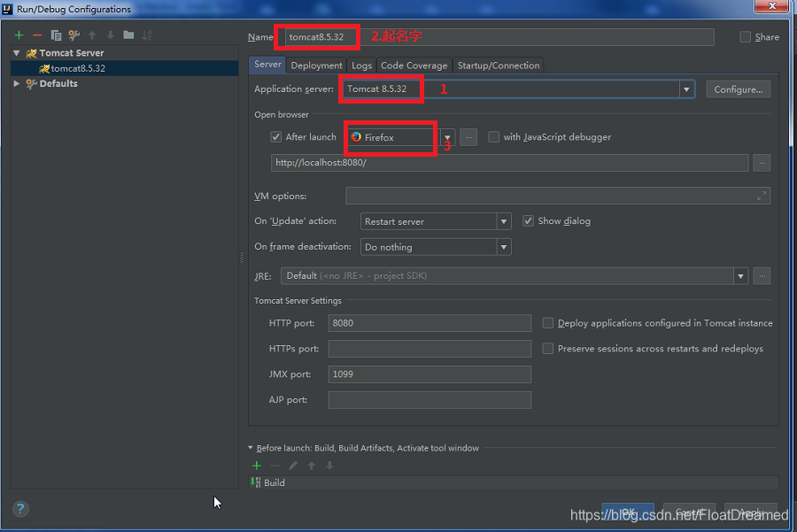Uncheck the After launch checkbox
Image resolution: width=797 pixels, height=532 pixels.
click(276, 136)
